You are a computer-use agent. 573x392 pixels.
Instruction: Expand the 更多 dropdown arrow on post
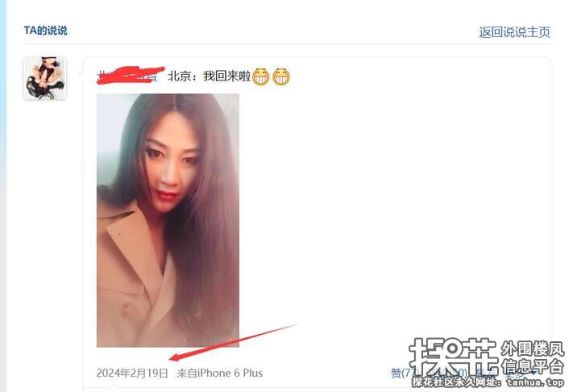pyautogui.click(x=534, y=373)
